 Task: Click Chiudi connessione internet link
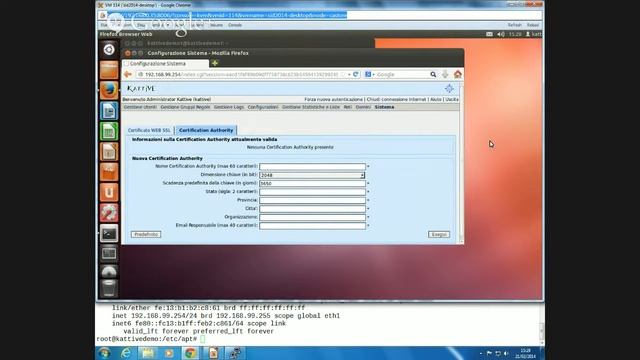pos(396,99)
